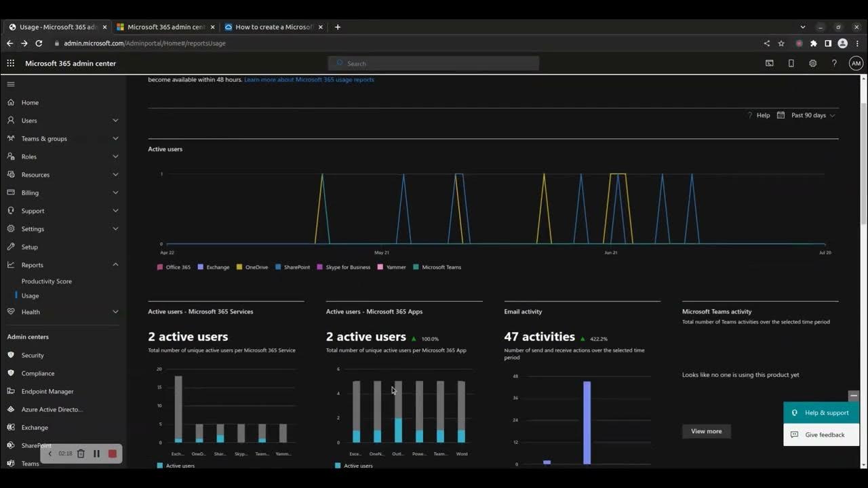Click the Home icon in sidebar
Screen dimensions: 868x488
pos(11,102)
